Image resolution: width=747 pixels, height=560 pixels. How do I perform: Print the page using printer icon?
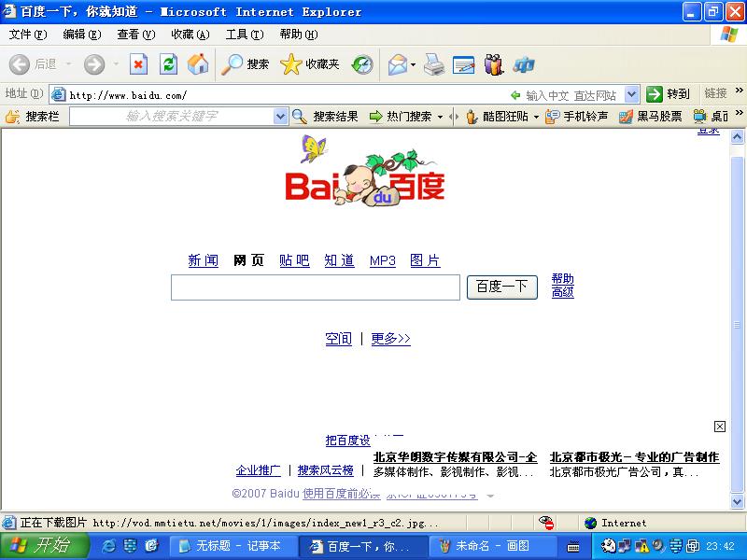434,63
